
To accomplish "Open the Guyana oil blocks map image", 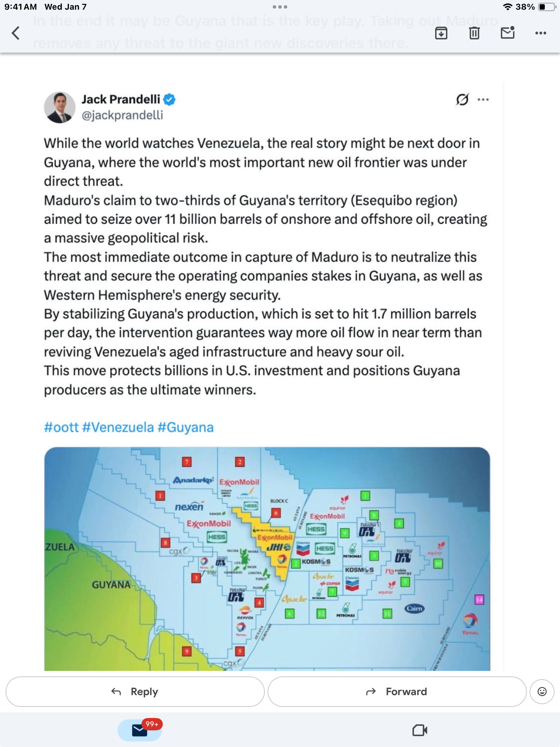I will click(267, 559).
